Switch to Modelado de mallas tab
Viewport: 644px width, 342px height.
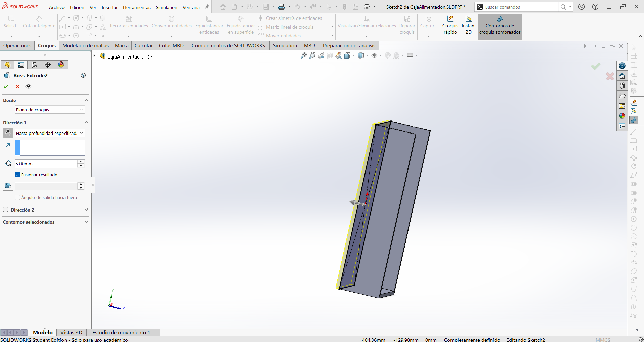pos(86,46)
